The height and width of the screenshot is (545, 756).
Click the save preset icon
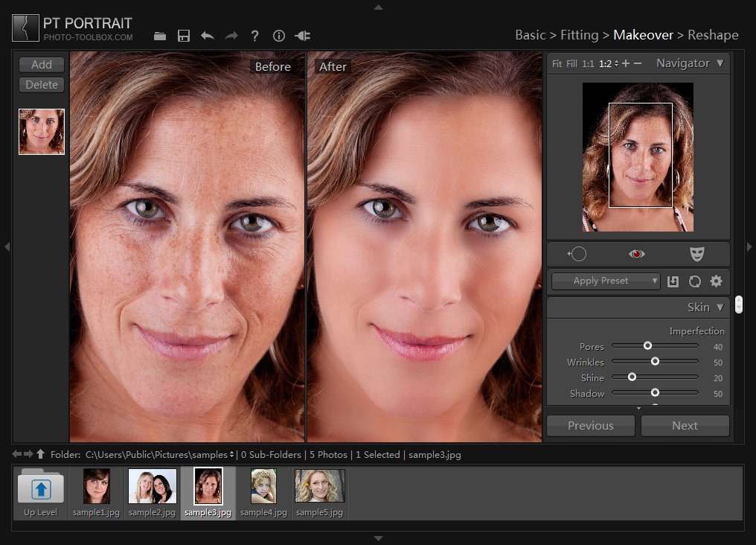(x=673, y=281)
